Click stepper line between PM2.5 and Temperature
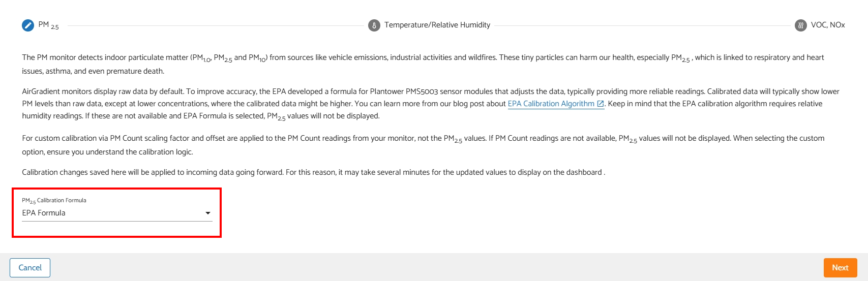The height and width of the screenshot is (281, 868). coord(214,25)
